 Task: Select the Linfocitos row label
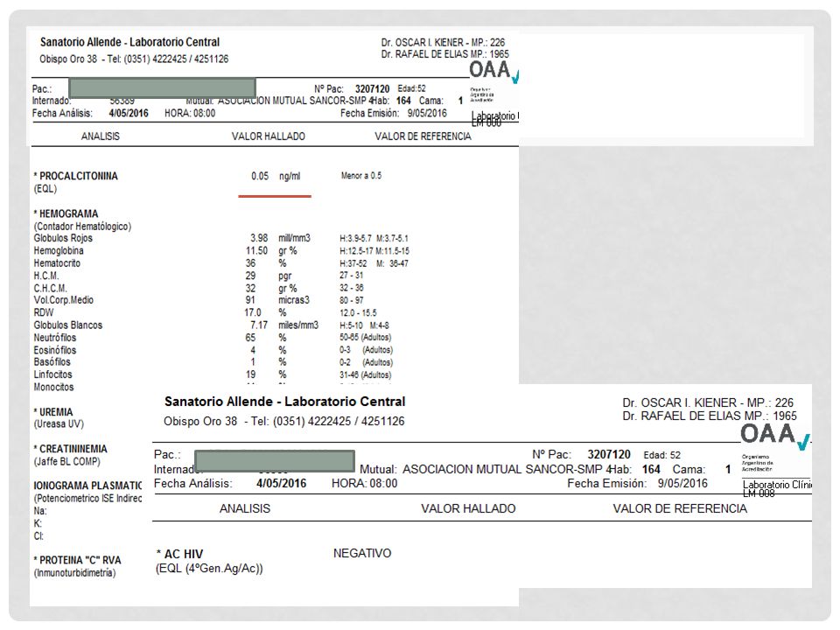53,374
